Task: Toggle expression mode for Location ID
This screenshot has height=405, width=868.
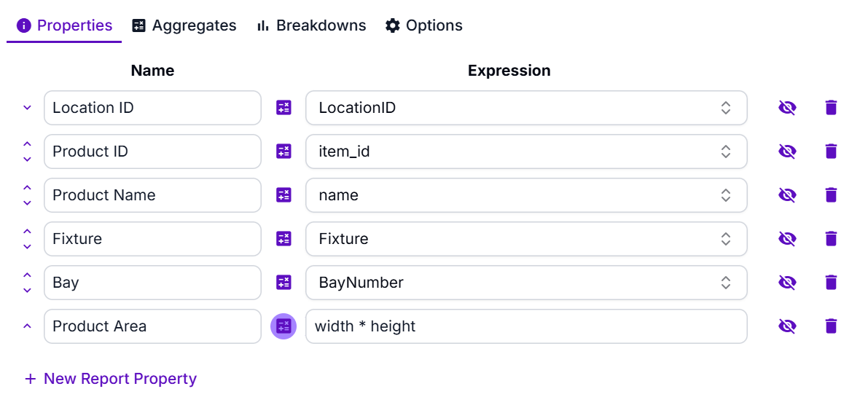Action: (x=284, y=108)
